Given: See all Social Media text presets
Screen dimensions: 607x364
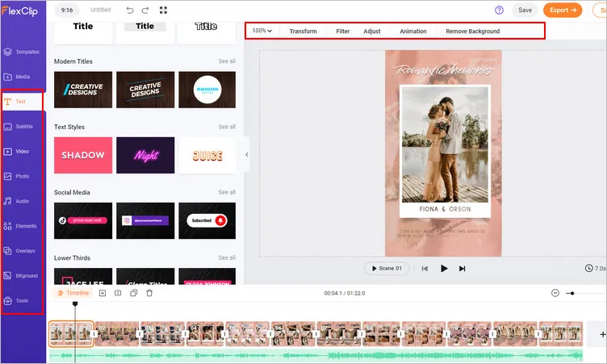Looking at the screenshot, I should (227, 192).
